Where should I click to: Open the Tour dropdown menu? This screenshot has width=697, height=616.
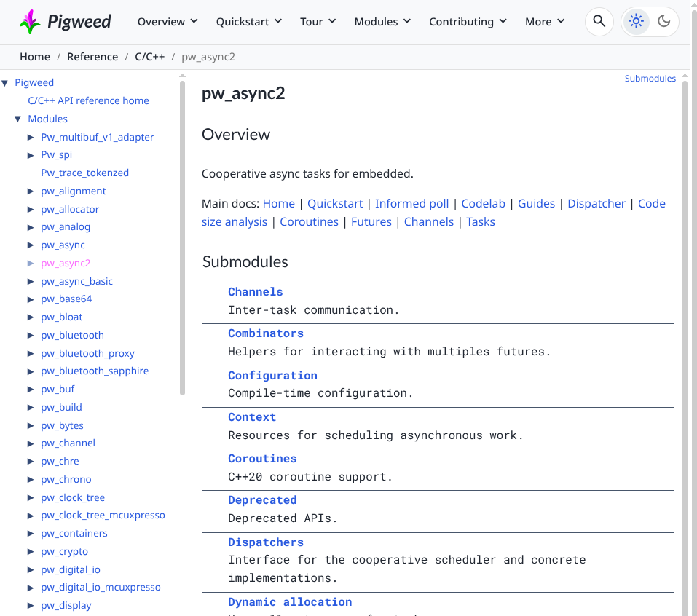[x=318, y=22]
